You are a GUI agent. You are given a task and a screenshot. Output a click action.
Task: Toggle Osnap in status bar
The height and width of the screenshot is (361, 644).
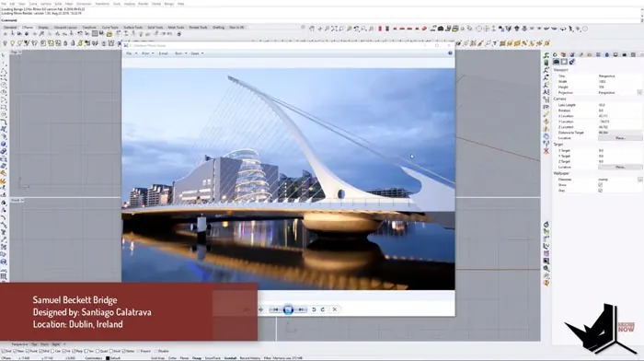click(197, 358)
